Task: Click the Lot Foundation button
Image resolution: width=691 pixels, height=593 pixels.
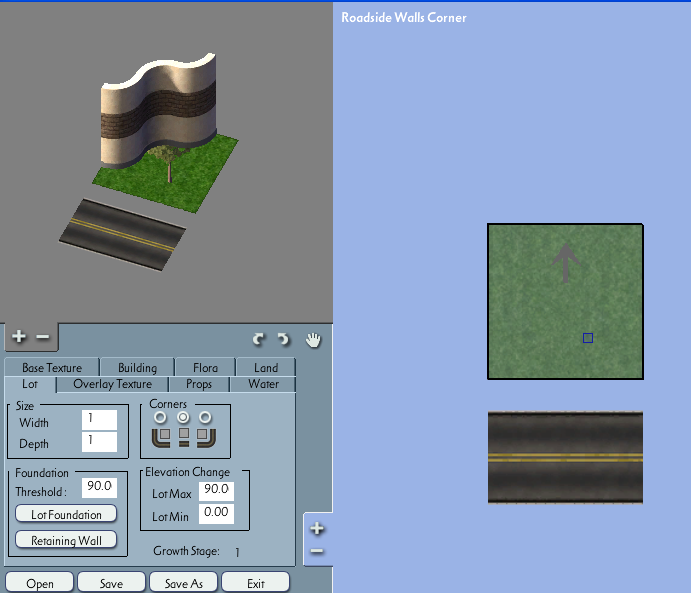Action: coord(66,514)
